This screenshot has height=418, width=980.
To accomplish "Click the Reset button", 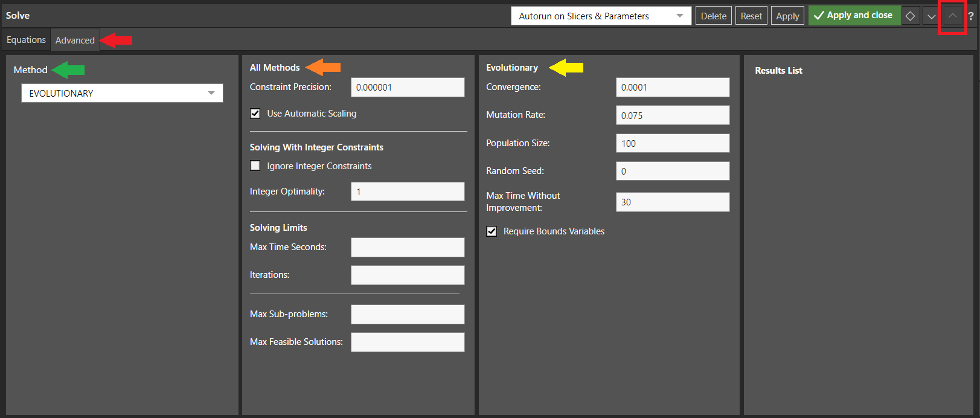I will click(751, 16).
